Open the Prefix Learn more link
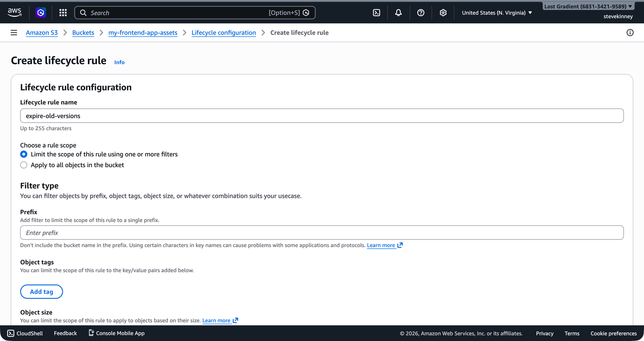 pyautogui.click(x=381, y=245)
